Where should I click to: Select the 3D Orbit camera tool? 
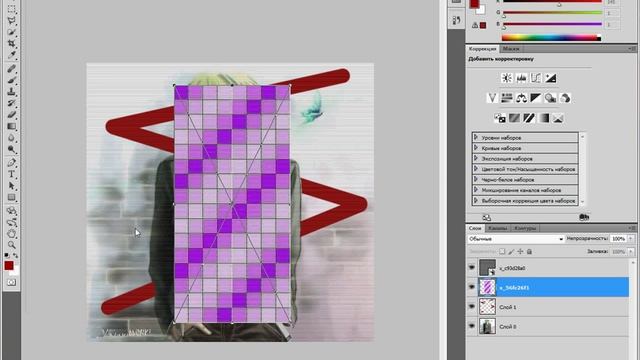[x=11, y=222]
